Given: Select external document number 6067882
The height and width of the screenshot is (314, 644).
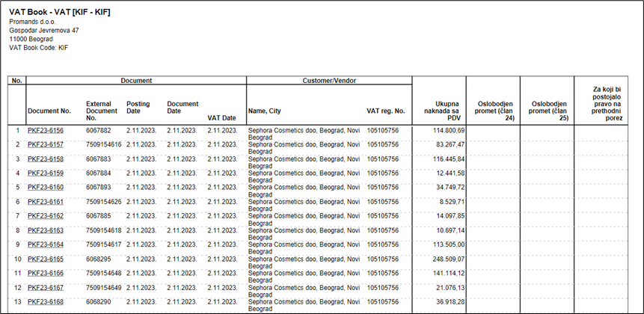Looking at the screenshot, I should [x=98, y=131].
